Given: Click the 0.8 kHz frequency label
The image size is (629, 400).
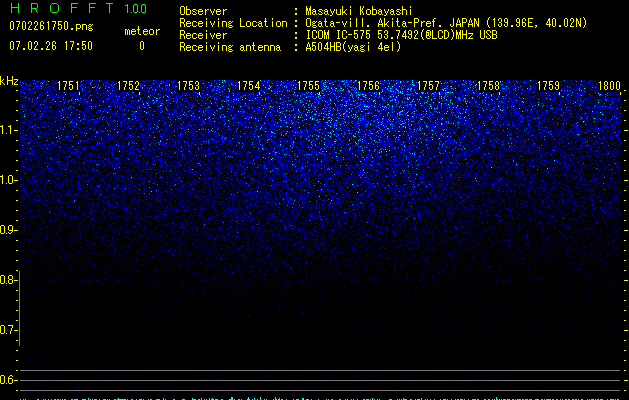Looking at the screenshot, I should (x=8, y=280).
